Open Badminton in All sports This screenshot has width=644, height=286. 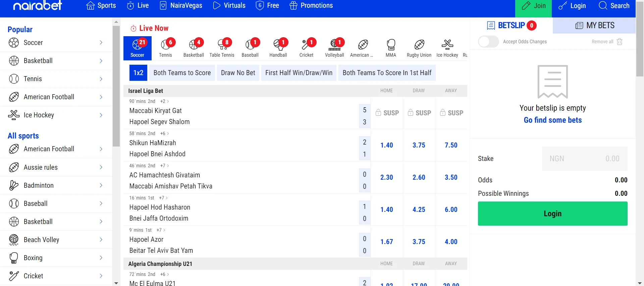(56, 185)
